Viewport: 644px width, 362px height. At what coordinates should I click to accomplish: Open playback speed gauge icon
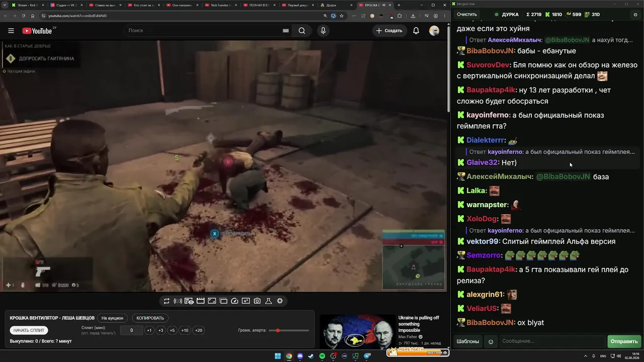tap(234, 301)
